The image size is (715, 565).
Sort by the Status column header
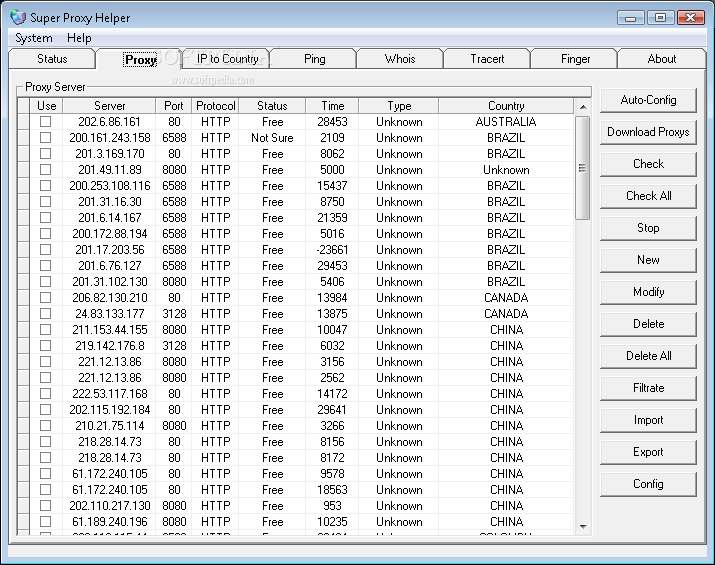(x=272, y=106)
